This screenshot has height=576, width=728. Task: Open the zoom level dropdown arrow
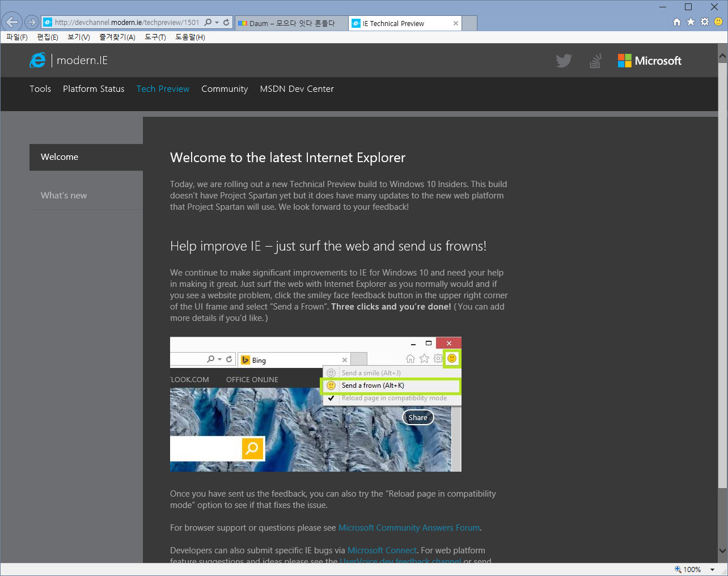tap(712, 570)
